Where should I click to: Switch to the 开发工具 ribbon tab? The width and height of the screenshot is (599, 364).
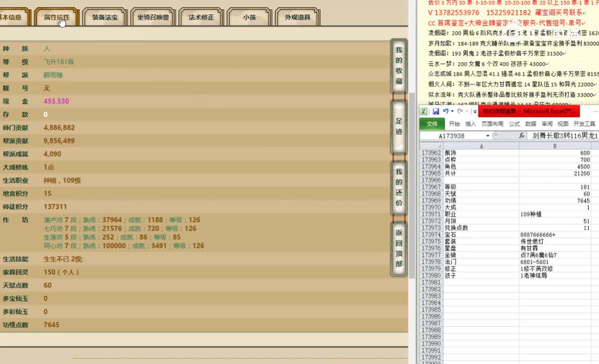tap(584, 124)
